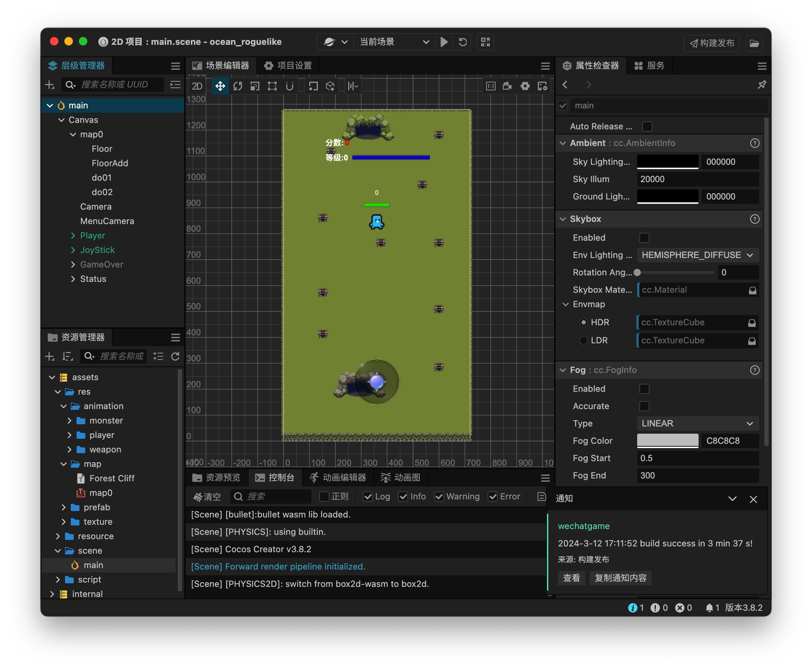Open Sky Lighting color swatch

(x=668, y=162)
